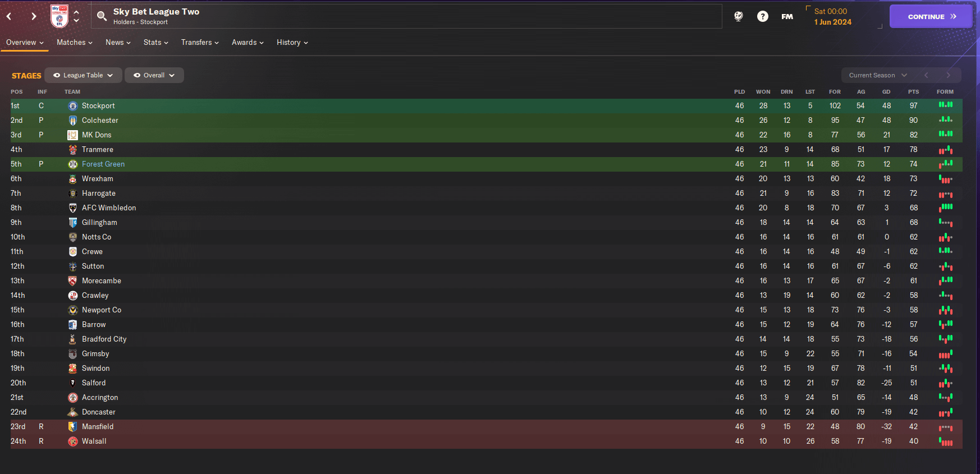Open the Current Season dropdown
This screenshot has height=474, width=980.
pos(877,75)
